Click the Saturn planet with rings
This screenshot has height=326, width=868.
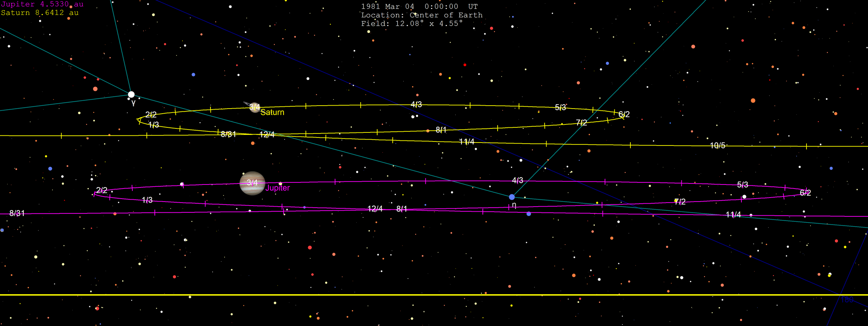[x=254, y=107]
